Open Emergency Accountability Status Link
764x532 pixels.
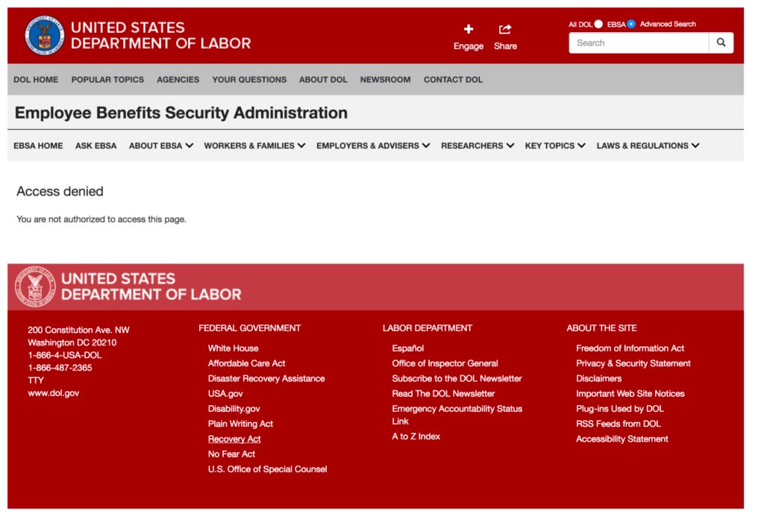tap(457, 415)
